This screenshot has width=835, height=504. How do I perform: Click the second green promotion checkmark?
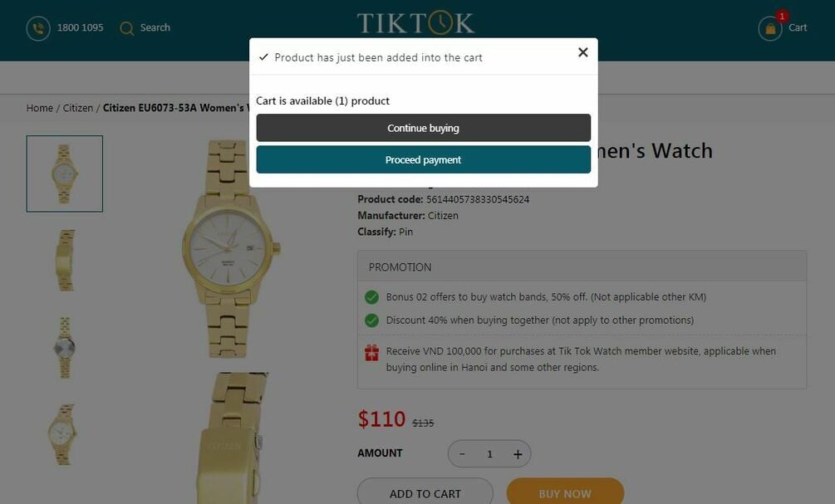tap(371, 321)
